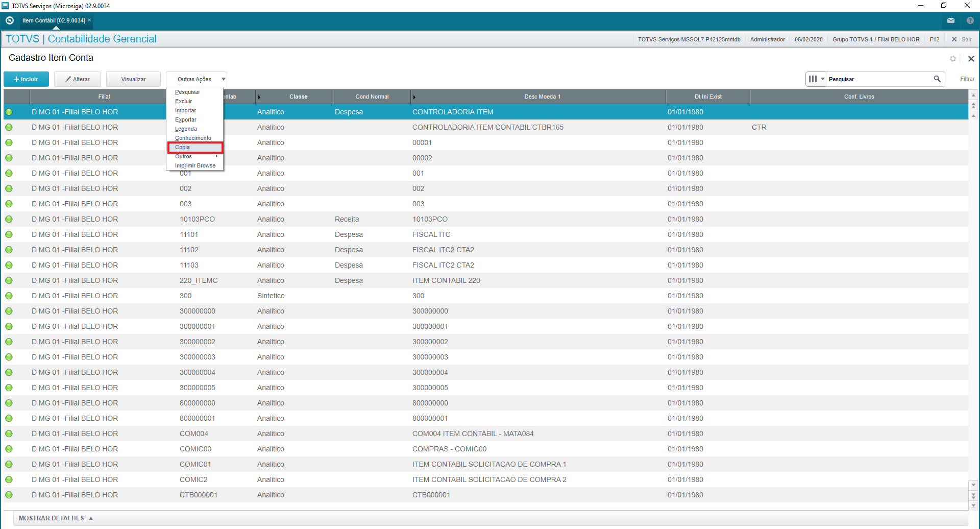
Task: Jump to first record with the top scrollbar arrow
Action: pyautogui.click(x=973, y=95)
